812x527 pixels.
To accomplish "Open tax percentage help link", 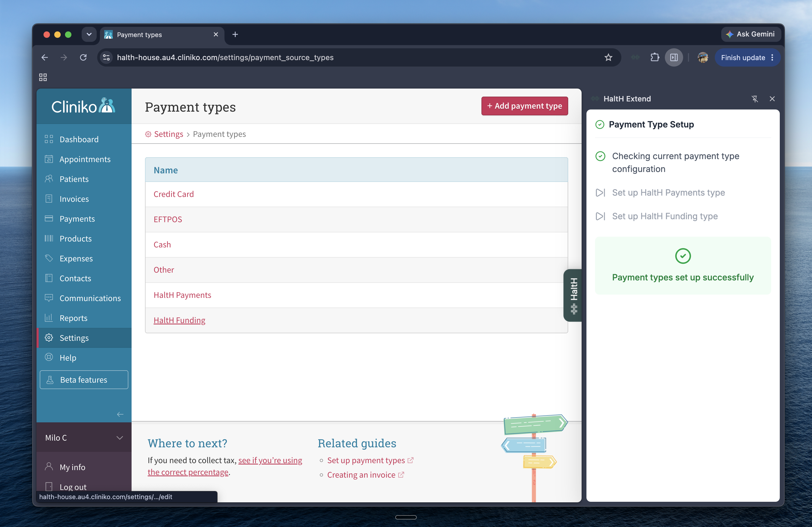I will click(x=225, y=466).
